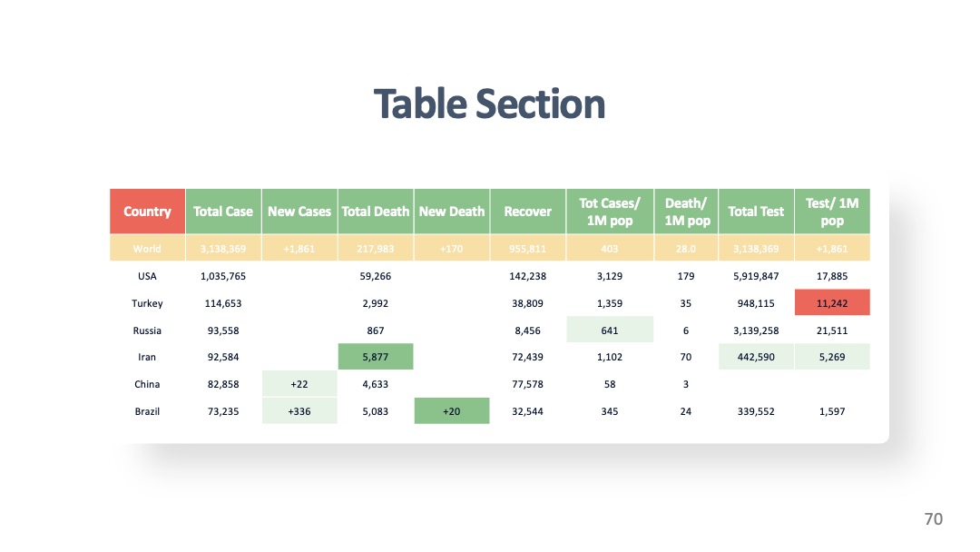Select the light green +336 cell
The image size is (980, 552).
[x=299, y=410]
